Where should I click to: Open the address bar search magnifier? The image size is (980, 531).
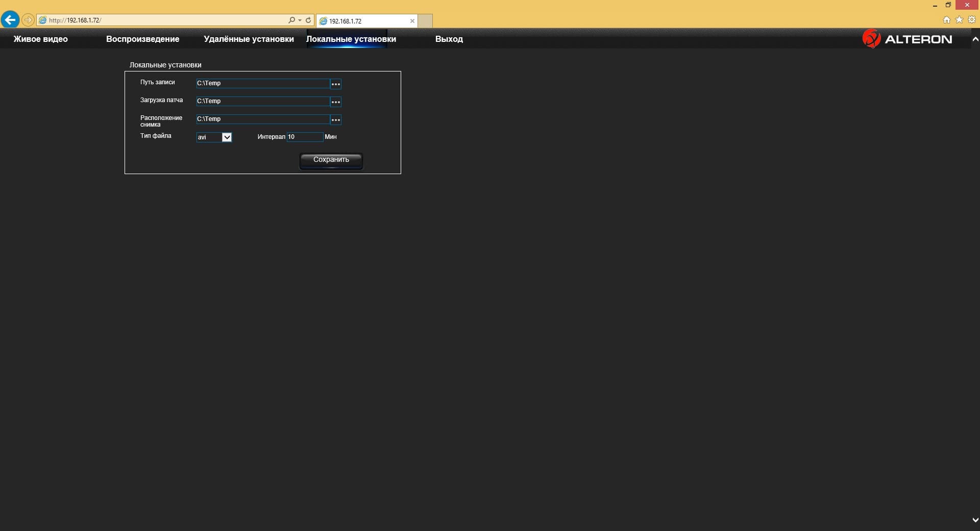(291, 20)
